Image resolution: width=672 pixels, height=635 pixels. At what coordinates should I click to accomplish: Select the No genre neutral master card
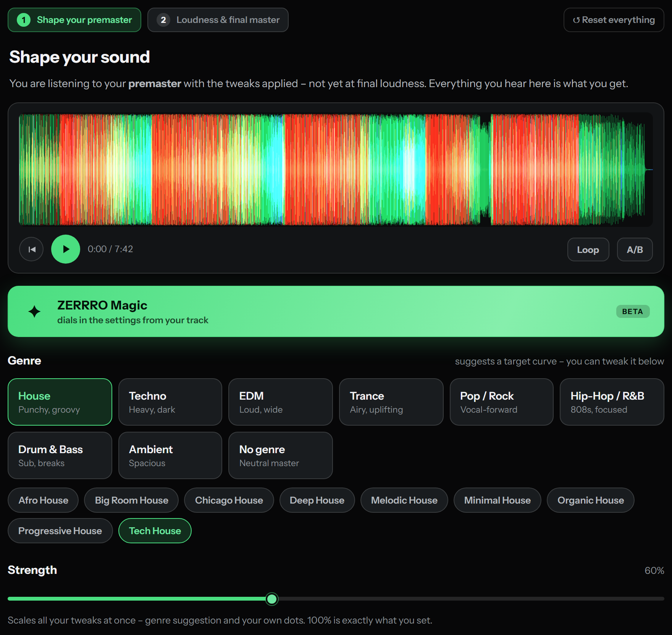281,455
